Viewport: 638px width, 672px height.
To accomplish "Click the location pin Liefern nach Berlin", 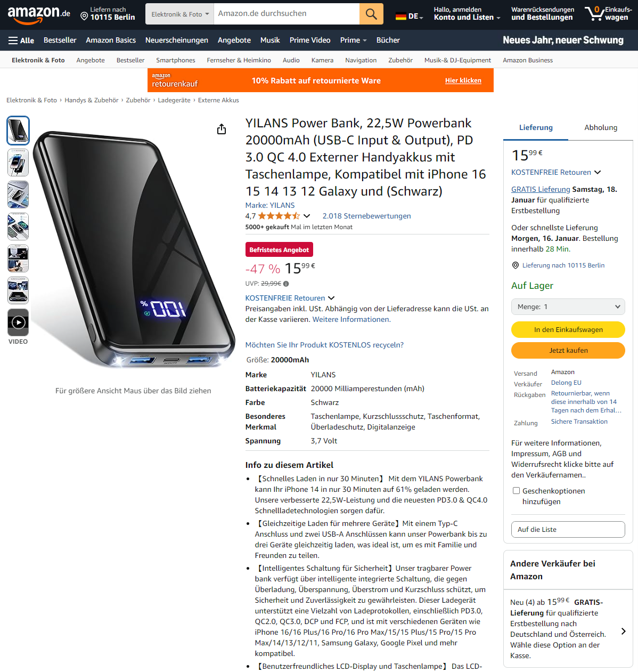I will click(108, 14).
